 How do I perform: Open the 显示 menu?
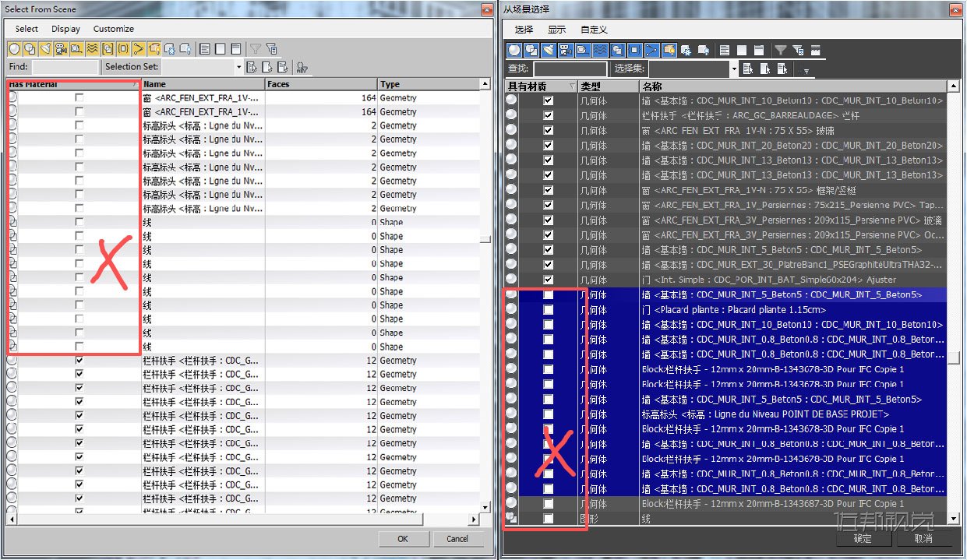tap(556, 30)
